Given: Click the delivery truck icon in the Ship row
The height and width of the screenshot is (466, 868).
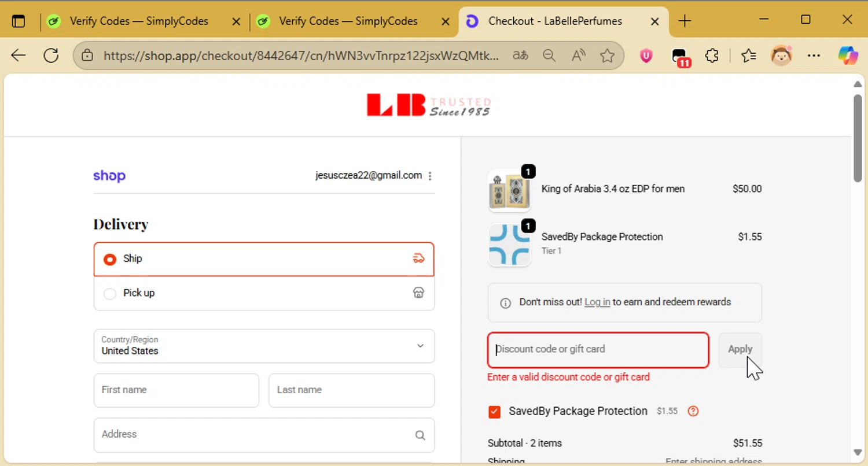Looking at the screenshot, I should click(418, 258).
